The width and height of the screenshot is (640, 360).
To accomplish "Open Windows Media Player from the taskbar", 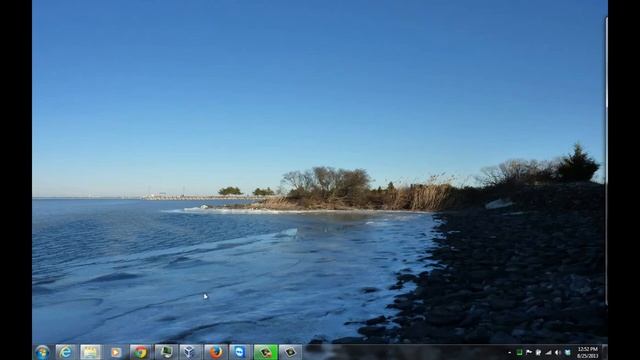I will pyautogui.click(x=116, y=352).
